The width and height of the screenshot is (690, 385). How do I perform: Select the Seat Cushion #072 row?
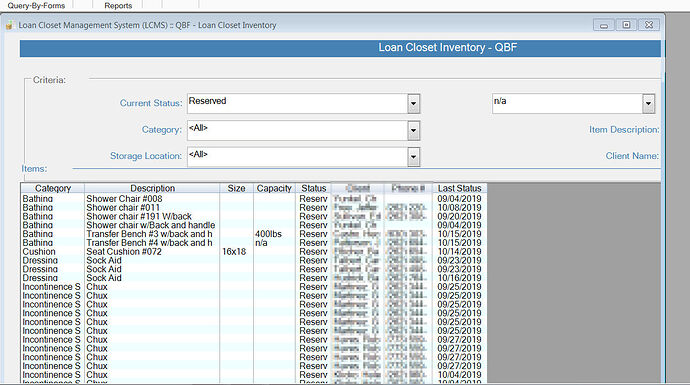253,252
